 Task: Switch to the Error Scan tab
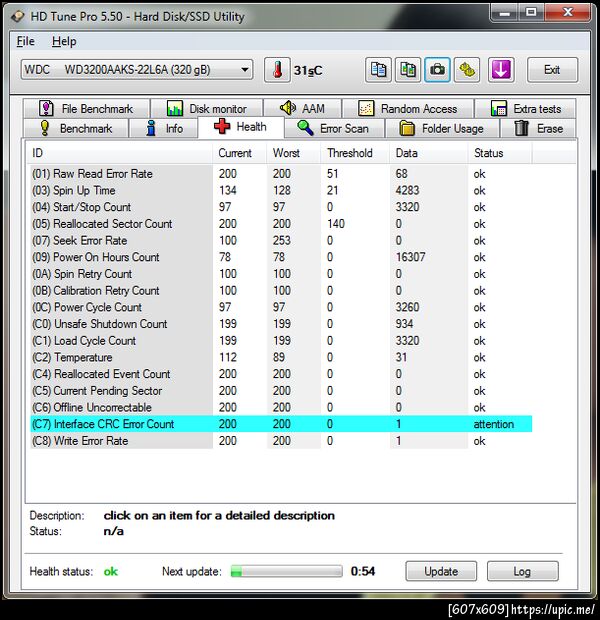[334, 129]
